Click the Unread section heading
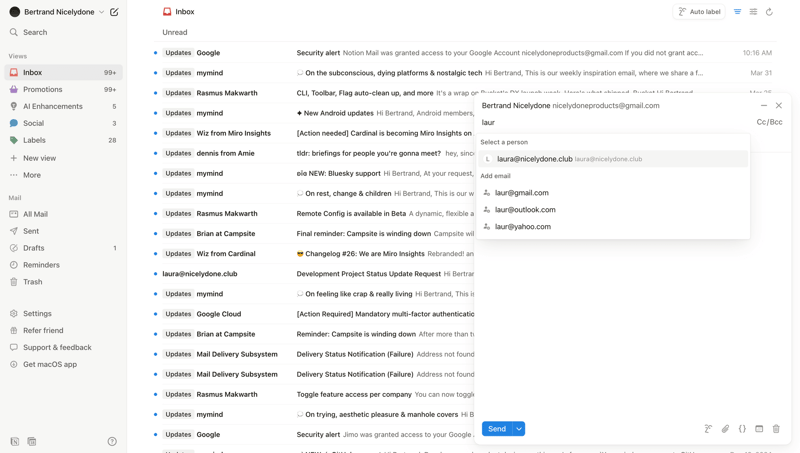 (x=175, y=32)
